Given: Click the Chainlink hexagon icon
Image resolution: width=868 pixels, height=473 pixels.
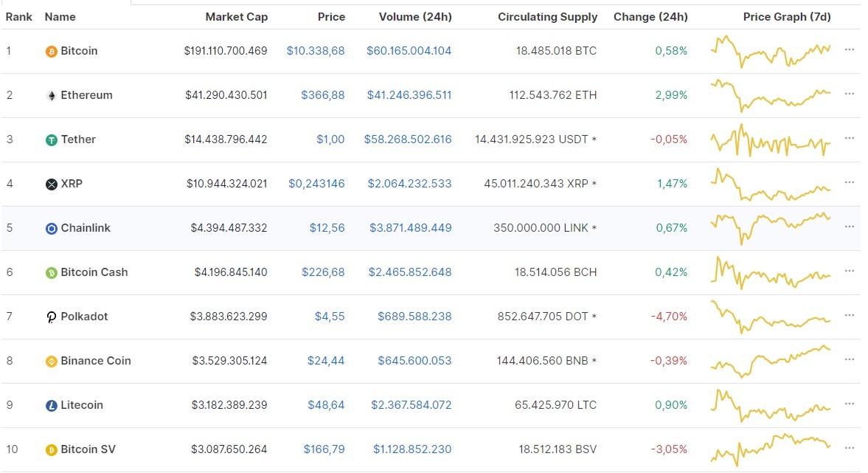Looking at the screenshot, I should click(50, 228).
